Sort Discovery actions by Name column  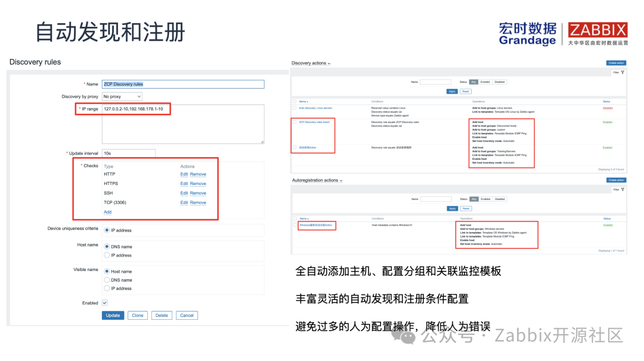tap(303, 101)
